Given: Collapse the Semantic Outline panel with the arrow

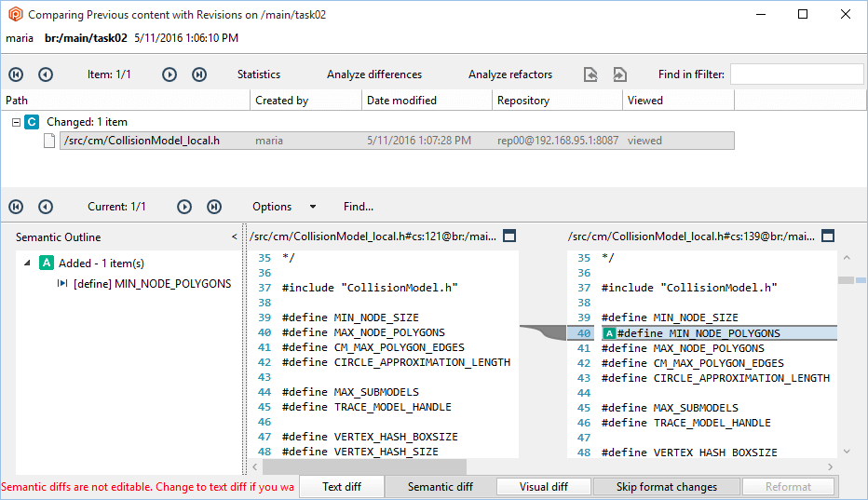Looking at the screenshot, I should [234, 237].
